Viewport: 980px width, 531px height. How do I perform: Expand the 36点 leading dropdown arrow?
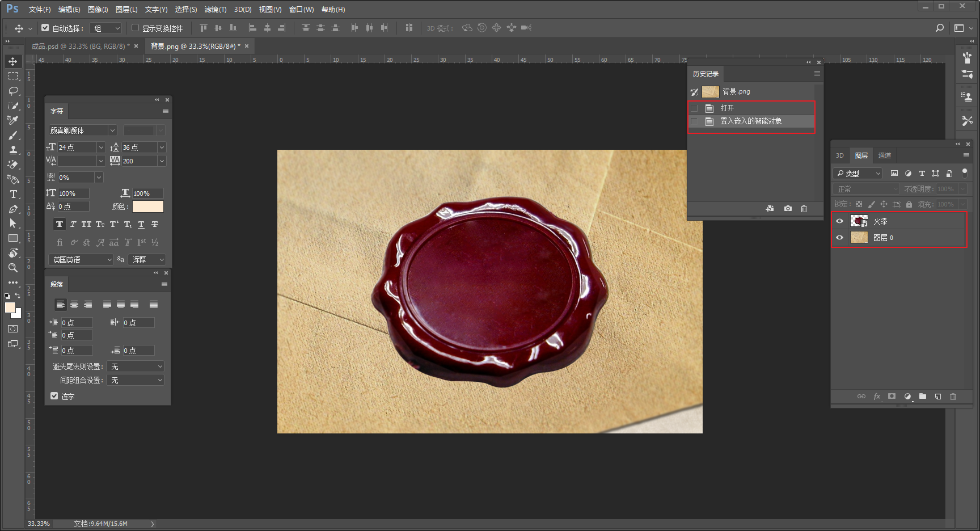click(162, 147)
